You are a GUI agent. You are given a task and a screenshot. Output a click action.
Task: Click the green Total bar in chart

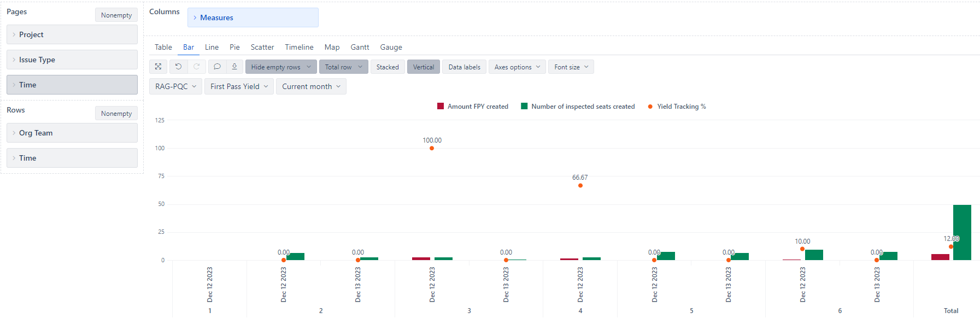tap(962, 232)
